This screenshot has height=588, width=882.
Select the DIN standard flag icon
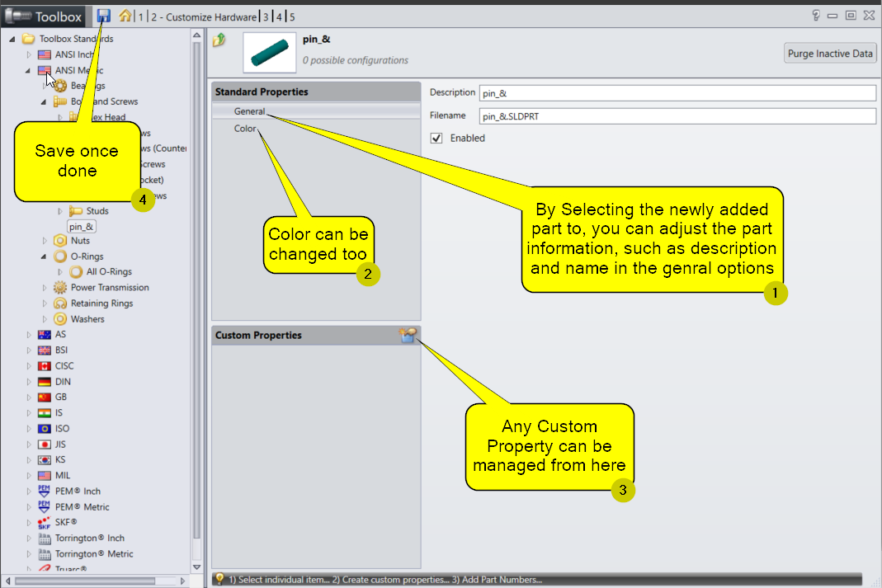(x=45, y=382)
